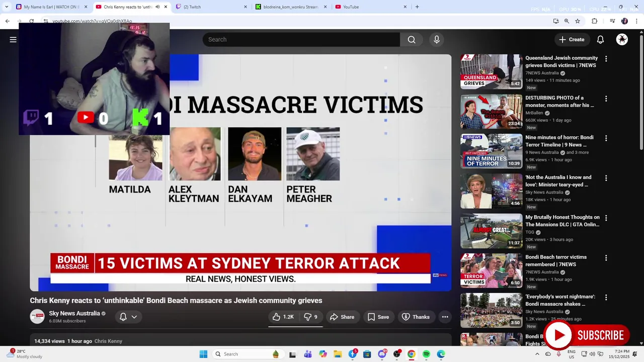Image resolution: width=644 pixels, height=362 pixels.
Task: Save the video to a playlist
Action: point(378,317)
